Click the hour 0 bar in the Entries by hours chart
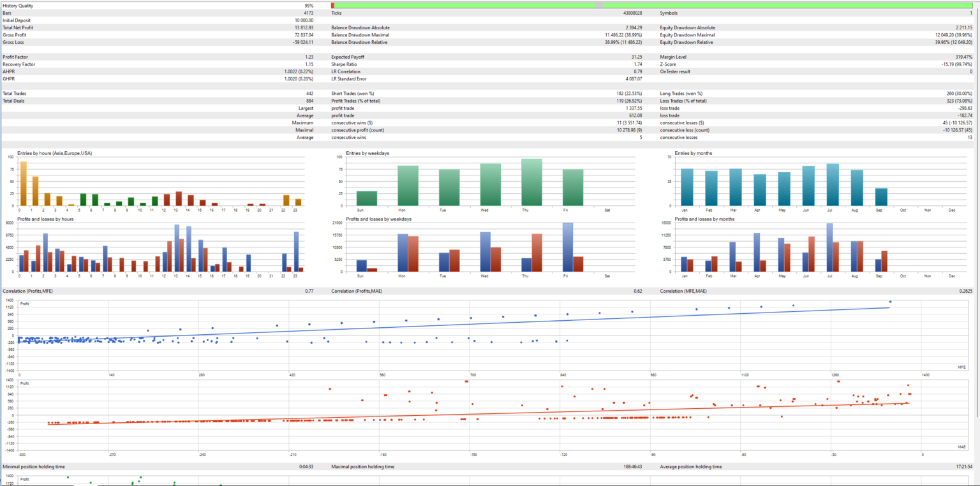 click(23, 184)
